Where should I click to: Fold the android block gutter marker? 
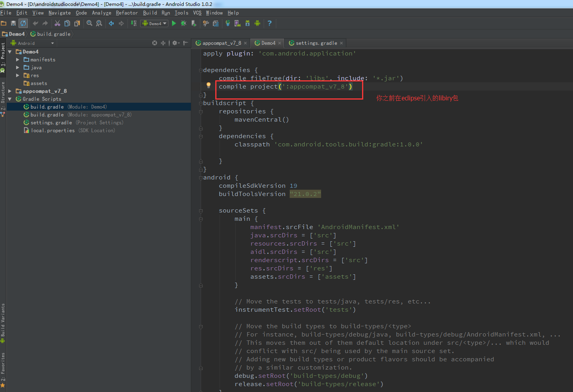pyautogui.click(x=201, y=178)
